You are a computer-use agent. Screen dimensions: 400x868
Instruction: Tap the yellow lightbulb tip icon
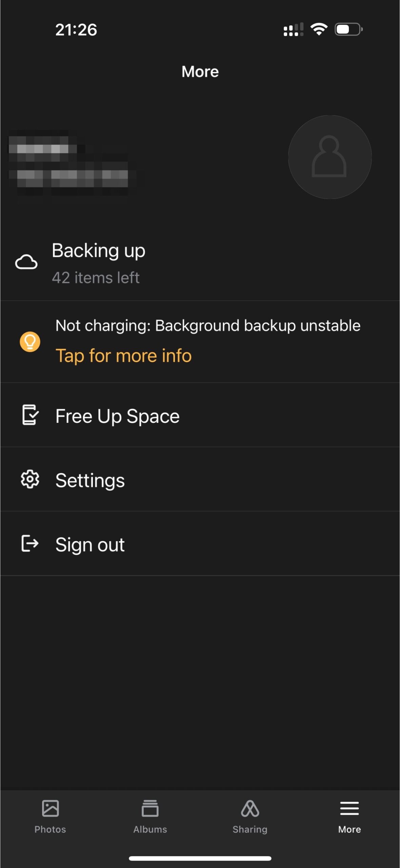(30, 341)
